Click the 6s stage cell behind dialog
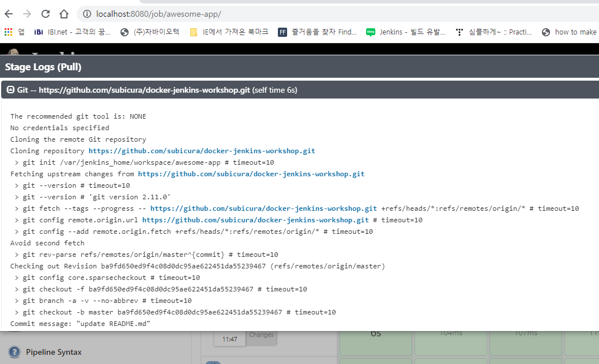 point(376,342)
